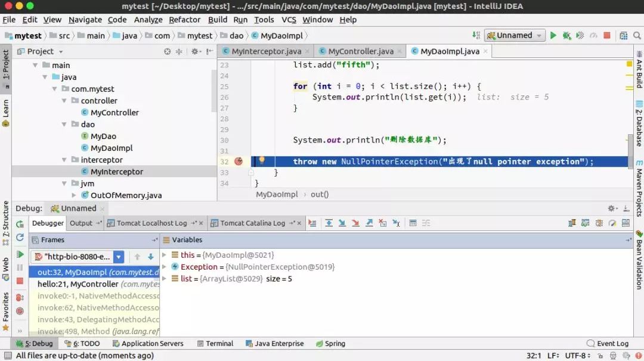The image size is (644, 361).
Task: Click breakpoint marker on line 32
Action: [x=239, y=162]
